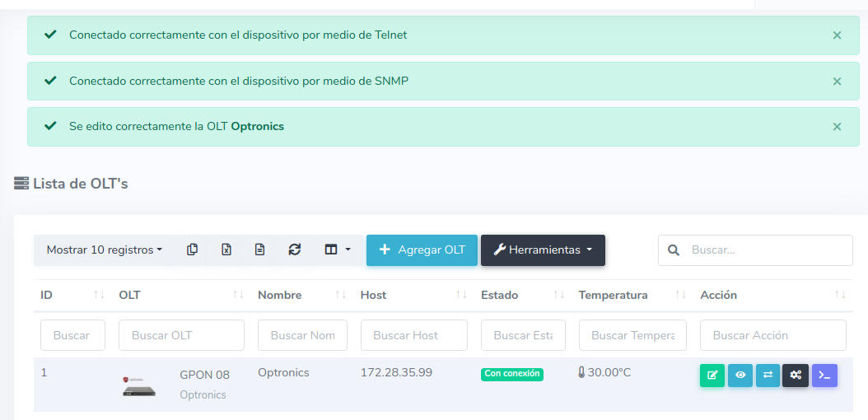
Task: Open the Mostrar 10 registros dropdown
Action: 104,250
